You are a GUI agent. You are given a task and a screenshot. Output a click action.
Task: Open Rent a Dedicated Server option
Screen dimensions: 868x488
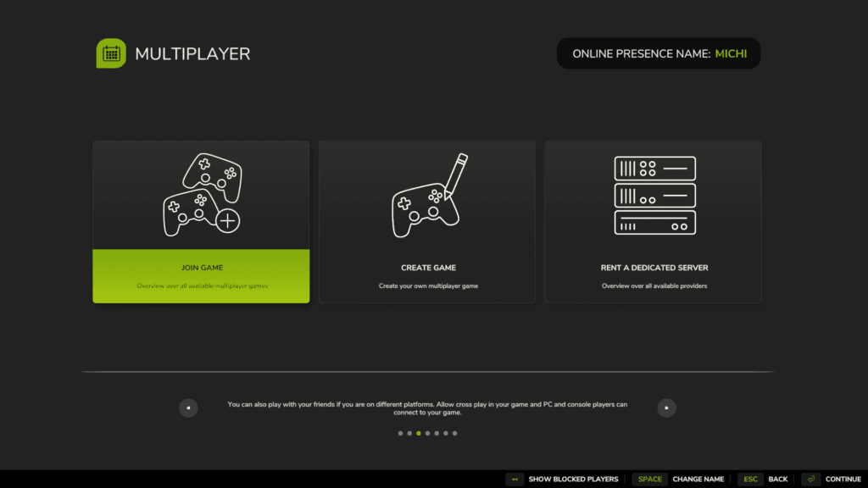pyautogui.click(x=654, y=268)
